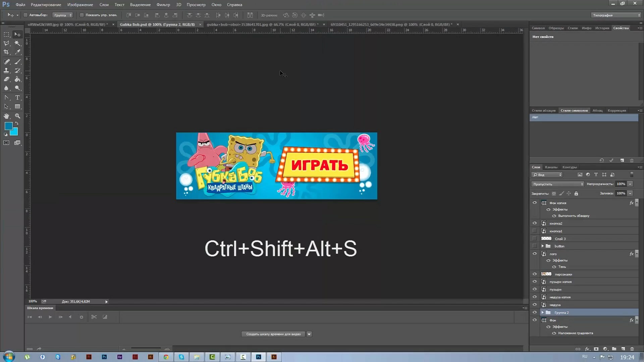
Task: Click Создать шкалу времени для видео button
Action: pos(273,334)
